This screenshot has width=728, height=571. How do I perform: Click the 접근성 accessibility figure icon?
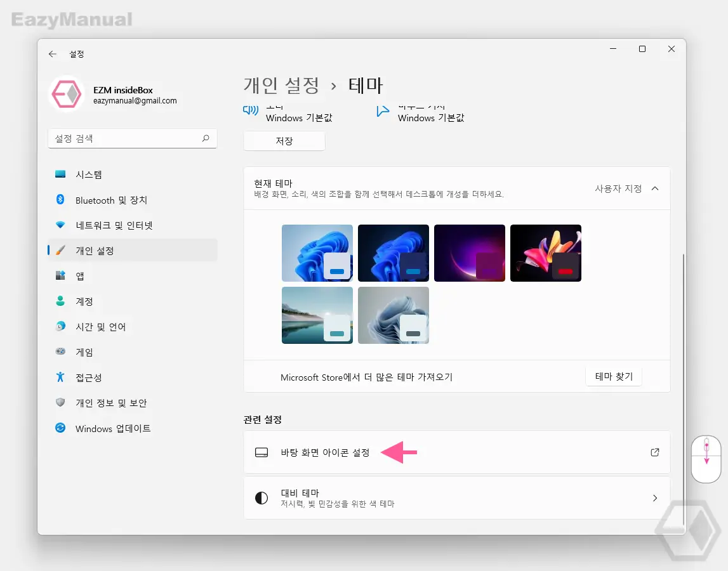point(60,377)
